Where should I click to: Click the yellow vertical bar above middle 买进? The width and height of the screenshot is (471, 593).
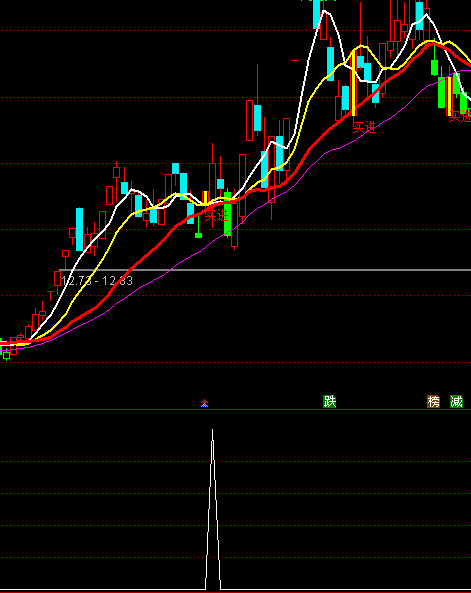coord(354,82)
